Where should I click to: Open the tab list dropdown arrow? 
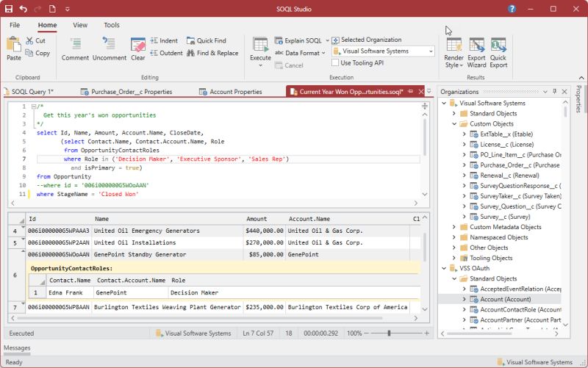[x=429, y=91]
